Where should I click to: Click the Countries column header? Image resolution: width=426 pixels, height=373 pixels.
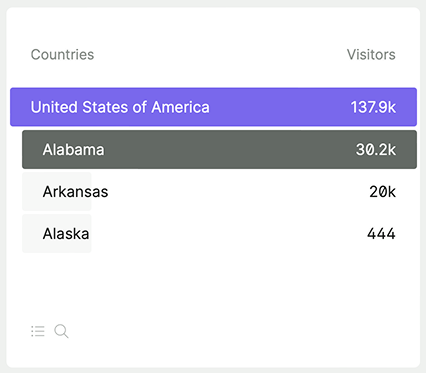[x=62, y=54]
